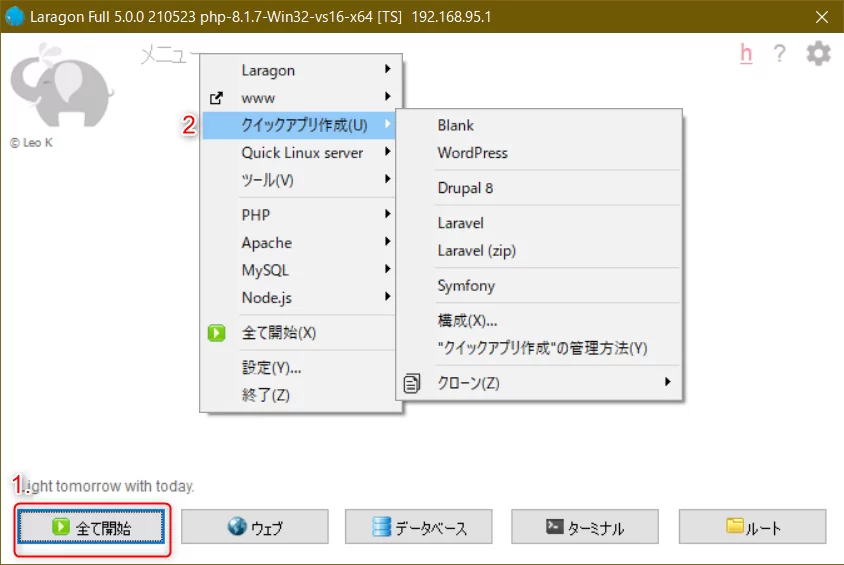Click the question mark help icon
The image size is (844, 565).
click(x=779, y=53)
